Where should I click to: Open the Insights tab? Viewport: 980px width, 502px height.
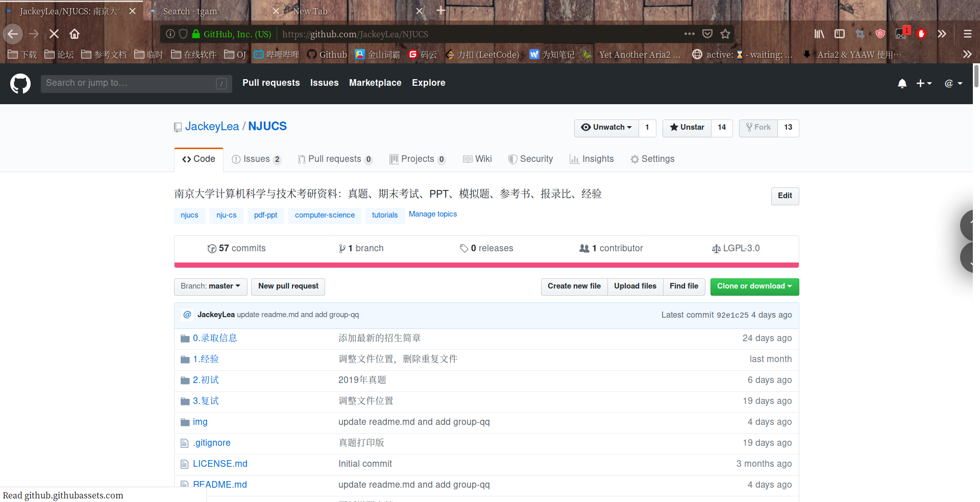[x=592, y=159]
